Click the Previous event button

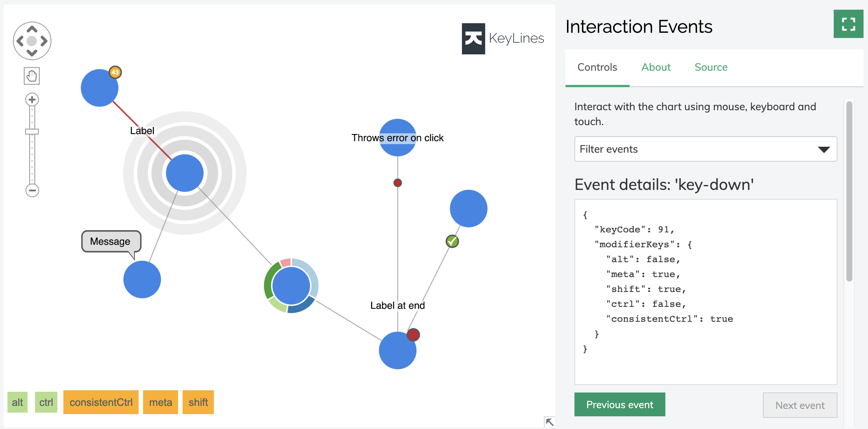click(x=620, y=405)
